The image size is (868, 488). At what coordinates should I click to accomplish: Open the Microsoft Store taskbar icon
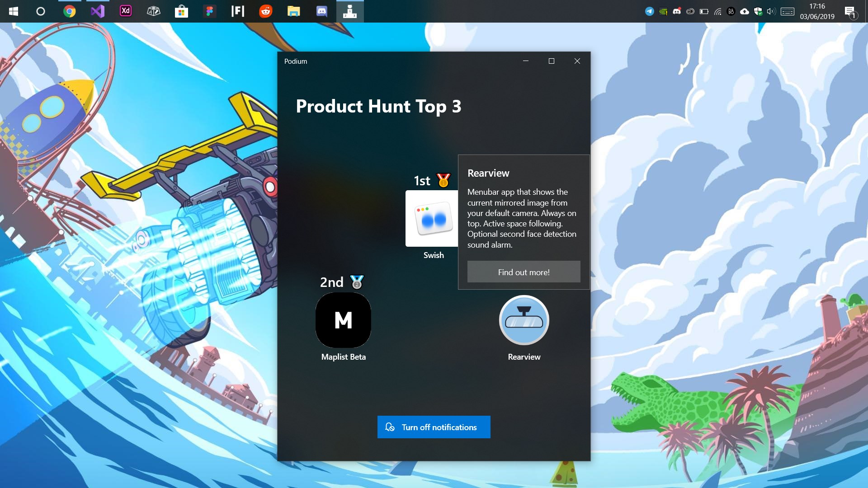pos(181,11)
